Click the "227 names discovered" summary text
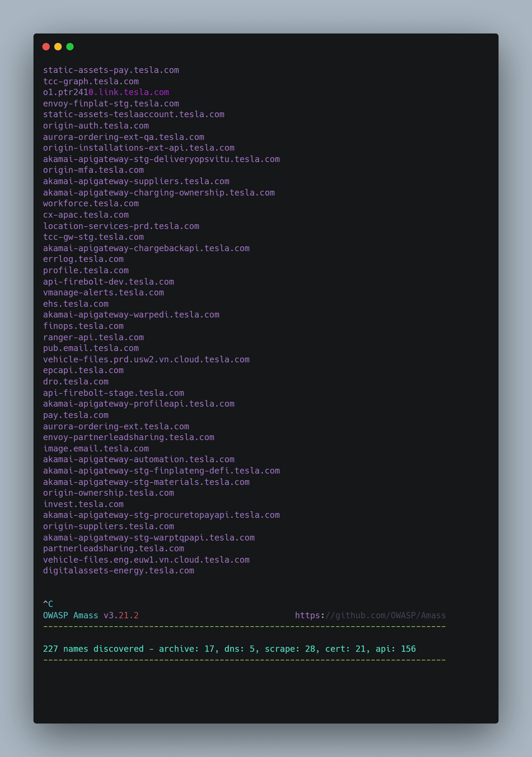Viewport: 532px width, 757px height. [93, 649]
